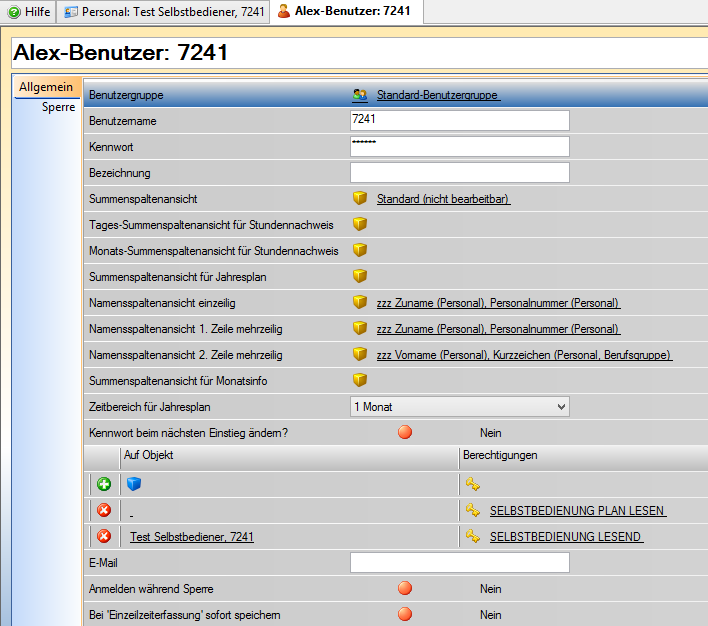
Task: Remove the Test Selbstbediener permission row
Action: 104,537
